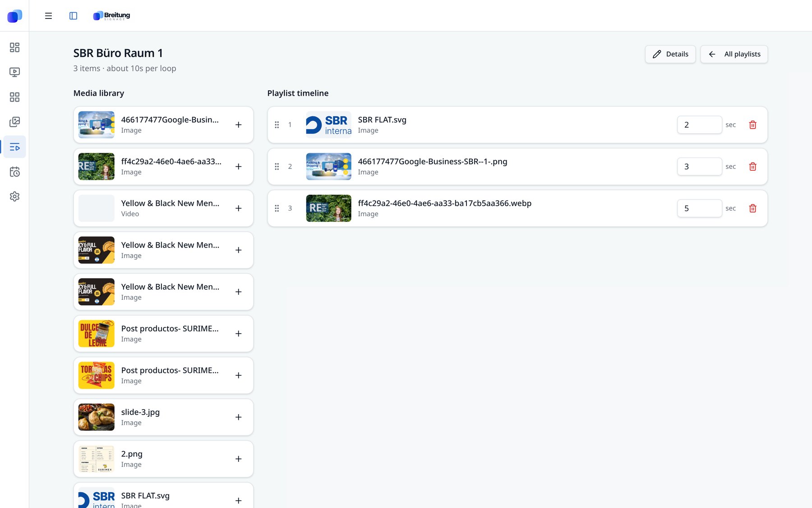Image resolution: width=812 pixels, height=508 pixels.
Task: Toggle the sidebar panel icon
Action: point(73,16)
